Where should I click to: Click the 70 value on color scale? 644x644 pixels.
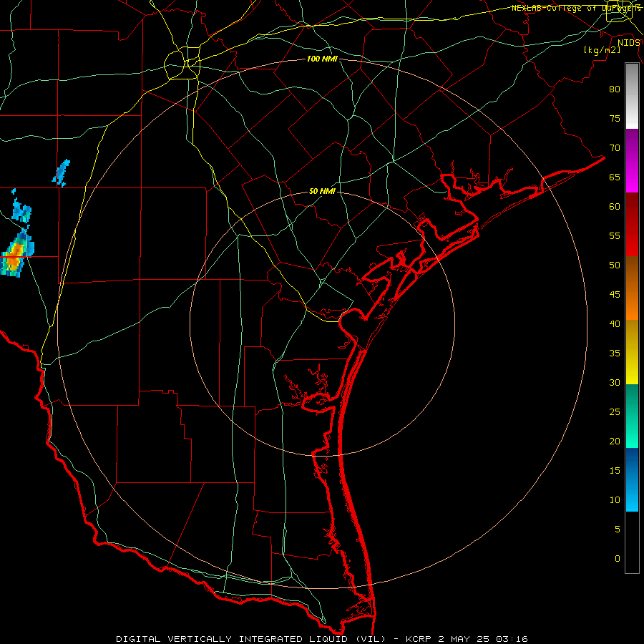(615, 148)
